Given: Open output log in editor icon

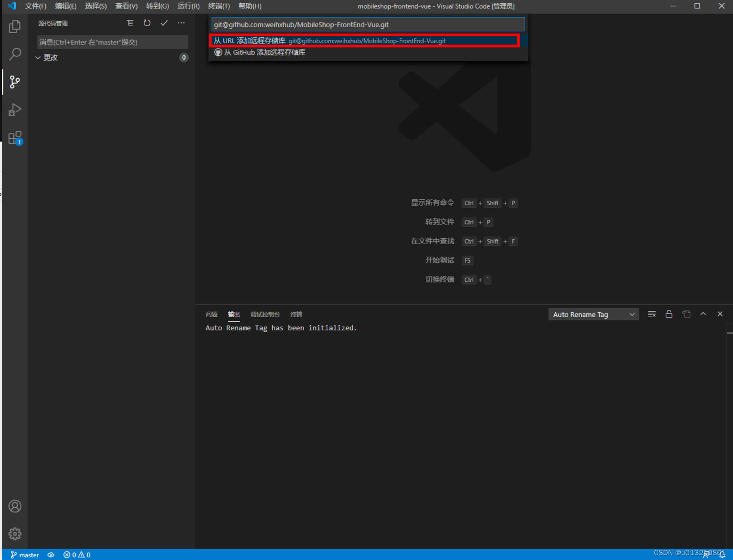Looking at the screenshot, I should [x=686, y=314].
